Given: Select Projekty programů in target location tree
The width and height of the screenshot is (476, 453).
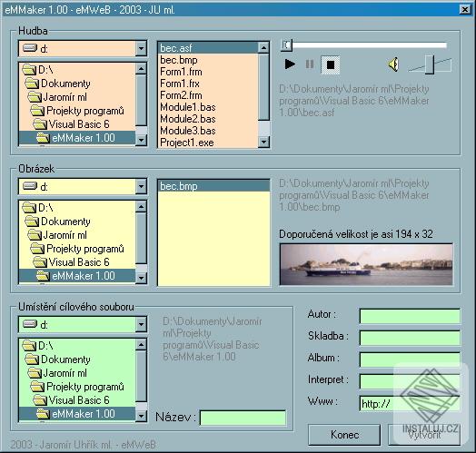Looking at the screenshot, I should [77, 387].
